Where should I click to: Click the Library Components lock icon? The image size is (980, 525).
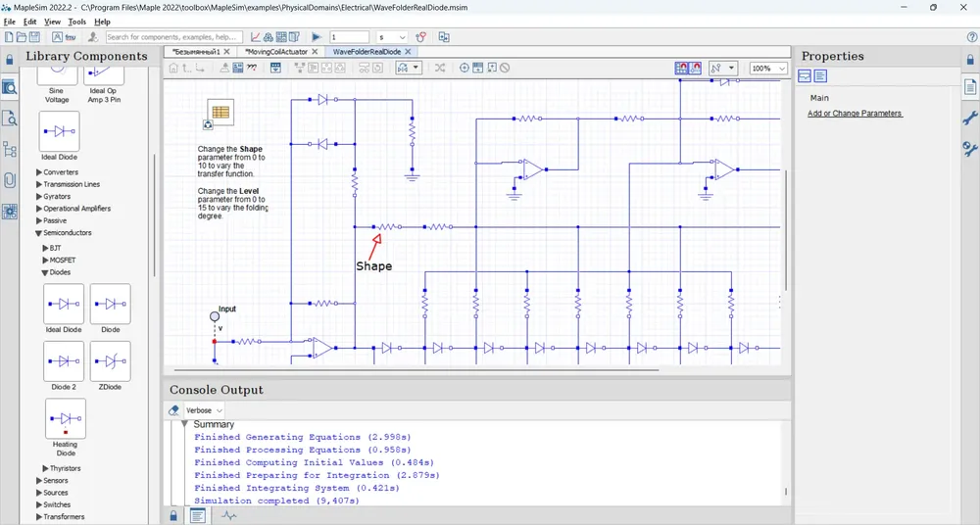click(9, 60)
